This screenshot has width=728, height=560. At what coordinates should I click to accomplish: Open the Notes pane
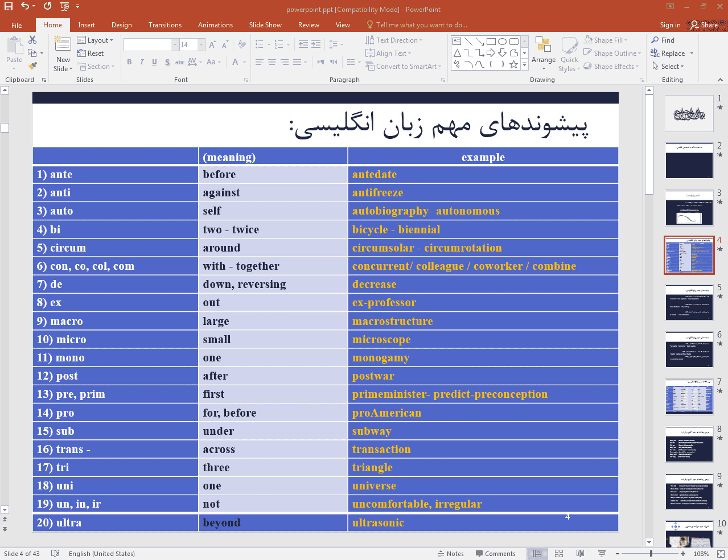tap(451, 554)
